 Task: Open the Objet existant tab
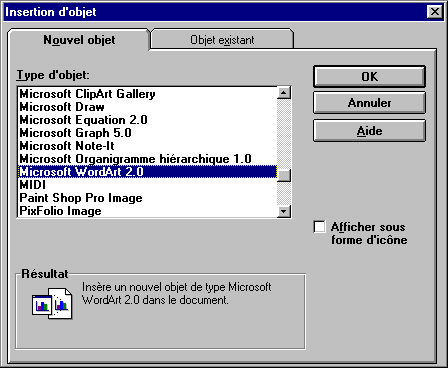[222, 40]
